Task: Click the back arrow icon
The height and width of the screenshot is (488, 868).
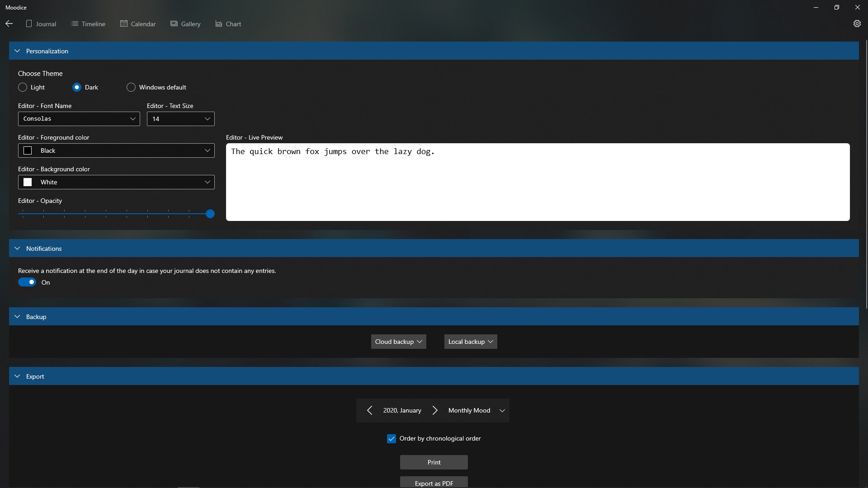Action: point(9,23)
